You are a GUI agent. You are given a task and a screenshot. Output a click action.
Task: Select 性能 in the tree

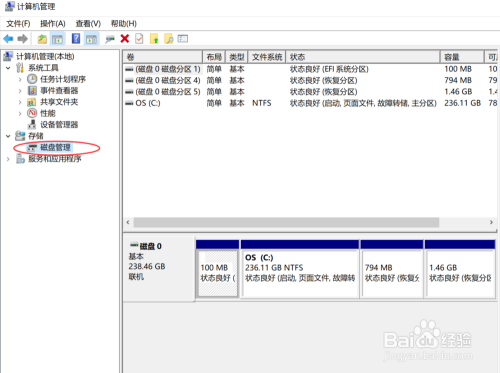coord(48,113)
